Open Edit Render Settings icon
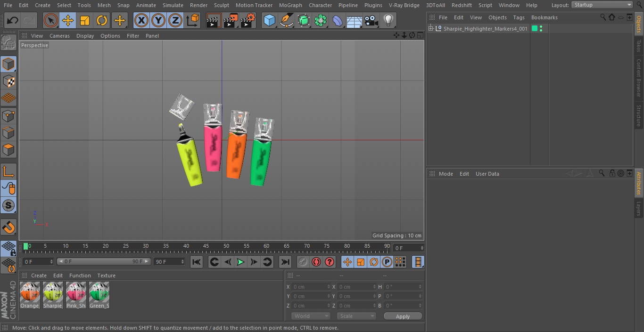 [x=248, y=21]
